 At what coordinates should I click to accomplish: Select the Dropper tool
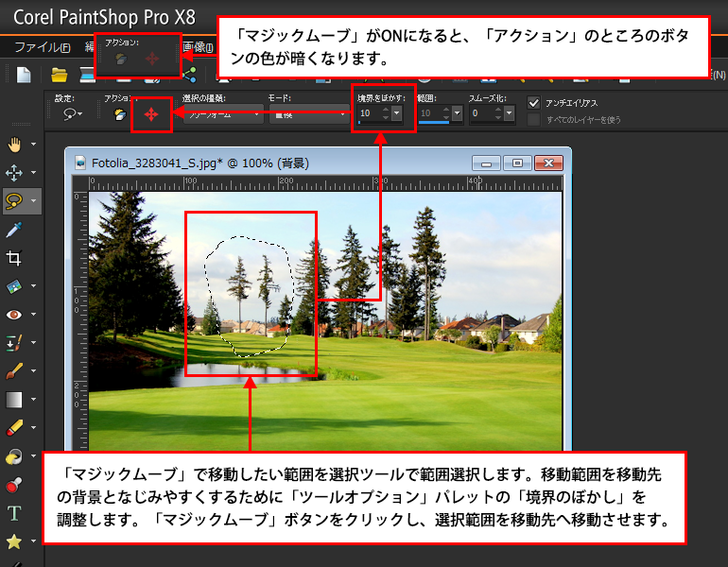pos(14,230)
